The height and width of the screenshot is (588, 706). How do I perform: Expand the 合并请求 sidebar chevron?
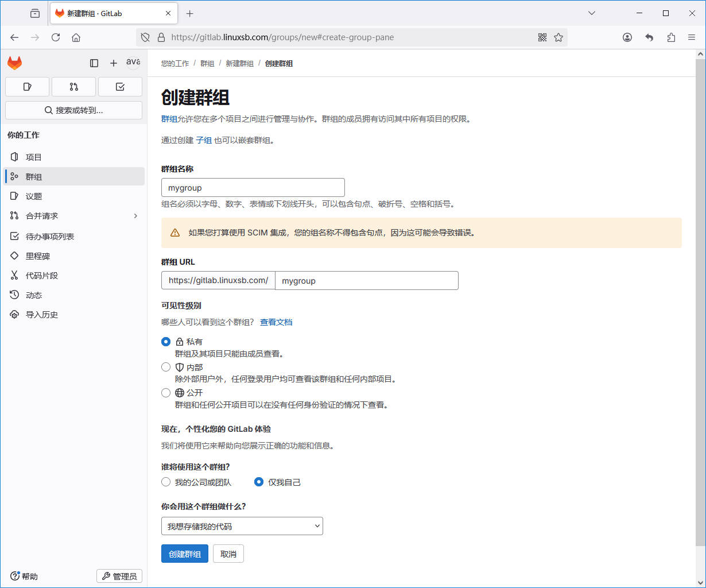pyautogui.click(x=135, y=216)
